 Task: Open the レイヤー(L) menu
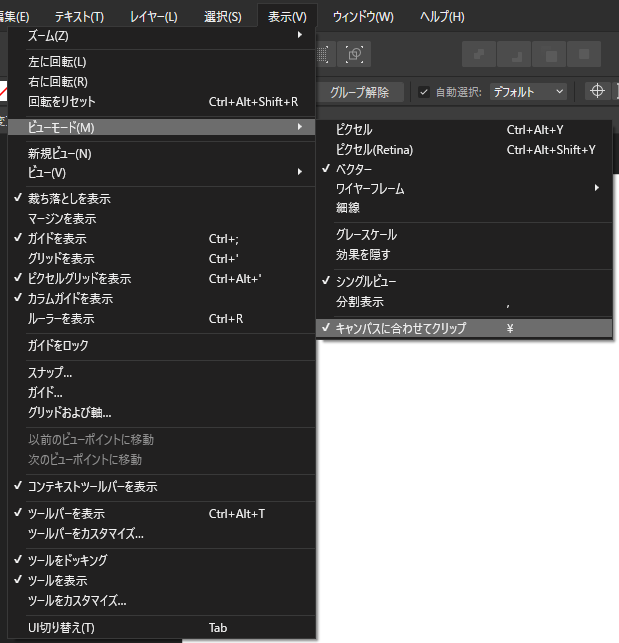(154, 17)
